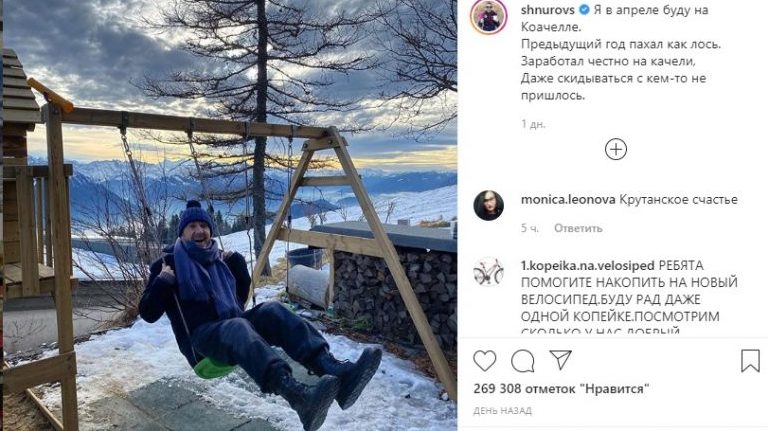
Task: Reply to monica.leonova via Ответить
Action: tap(578, 228)
